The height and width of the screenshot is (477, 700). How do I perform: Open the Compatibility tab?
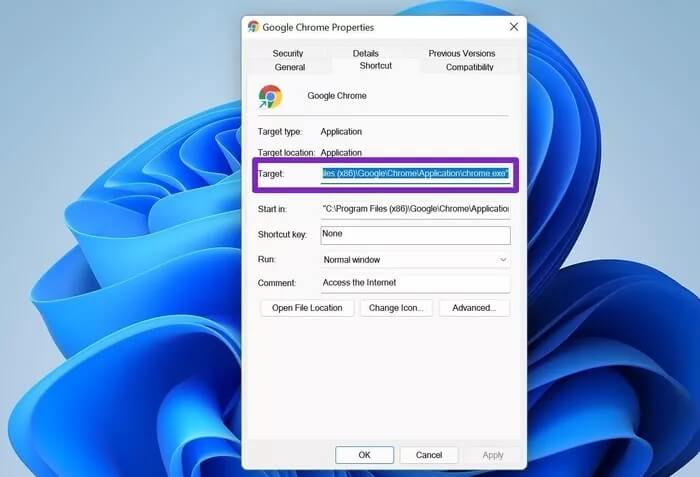pyautogui.click(x=469, y=67)
